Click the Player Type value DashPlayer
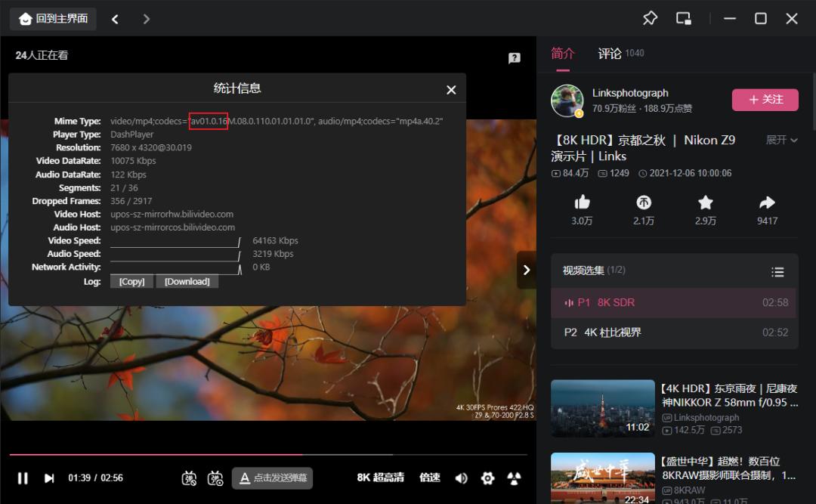816x504 pixels. [131, 135]
